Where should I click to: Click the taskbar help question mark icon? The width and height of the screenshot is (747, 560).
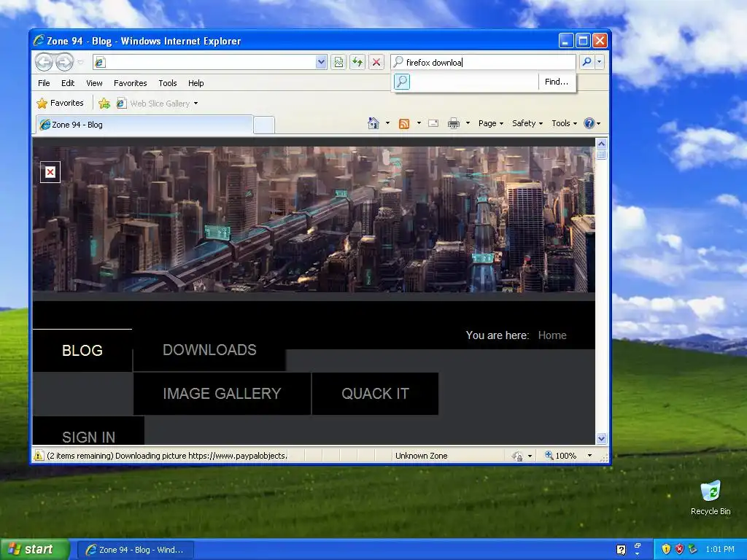point(621,550)
